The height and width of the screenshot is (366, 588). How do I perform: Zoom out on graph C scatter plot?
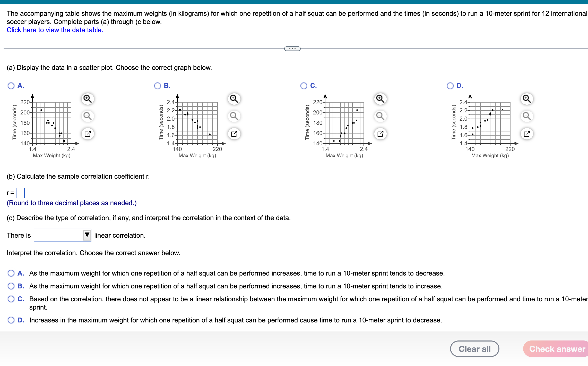pyautogui.click(x=380, y=116)
